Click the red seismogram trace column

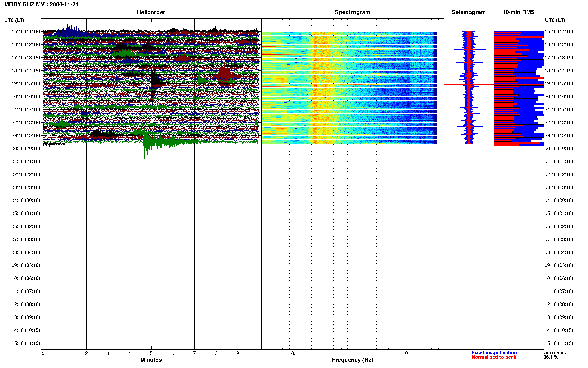point(469,88)
